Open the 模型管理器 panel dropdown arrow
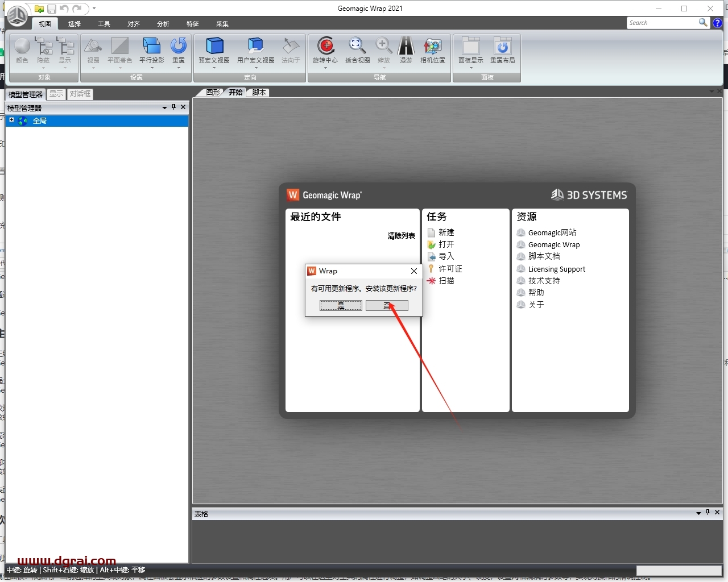 coord(165,107)
